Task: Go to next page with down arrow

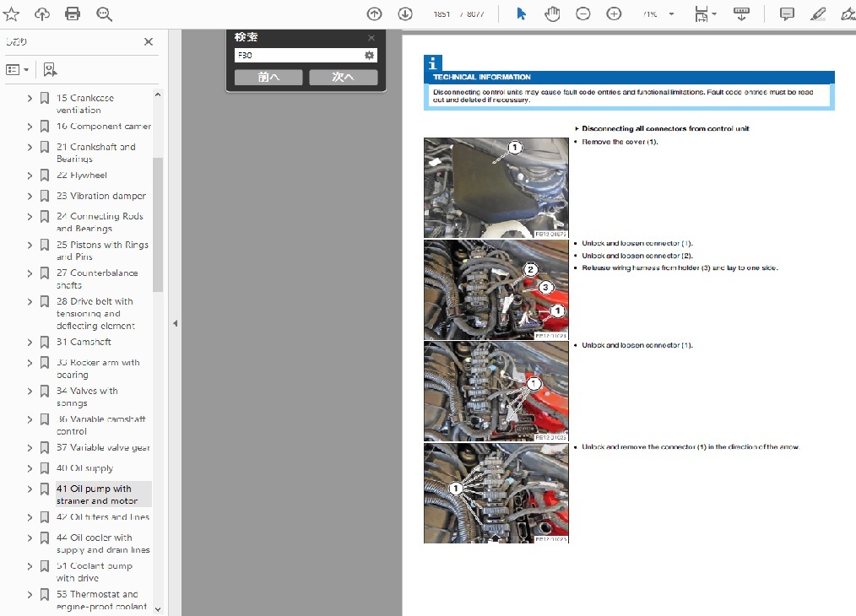Action: pos(405,14)
